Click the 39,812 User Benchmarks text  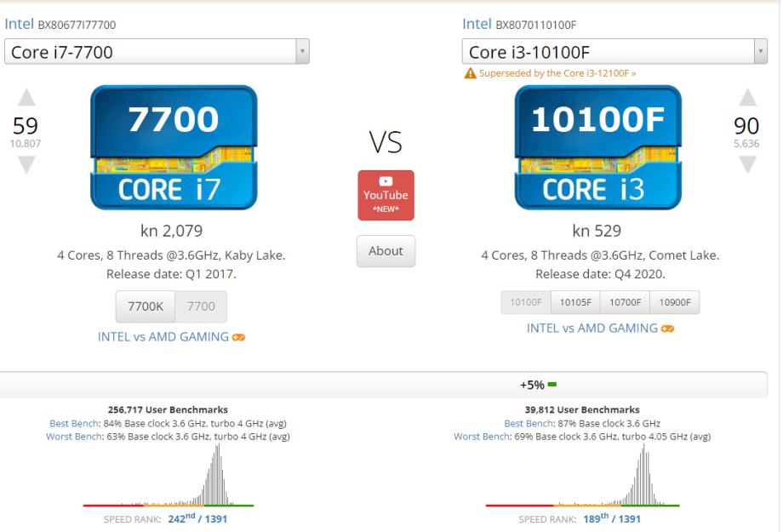tap(582, 409)
